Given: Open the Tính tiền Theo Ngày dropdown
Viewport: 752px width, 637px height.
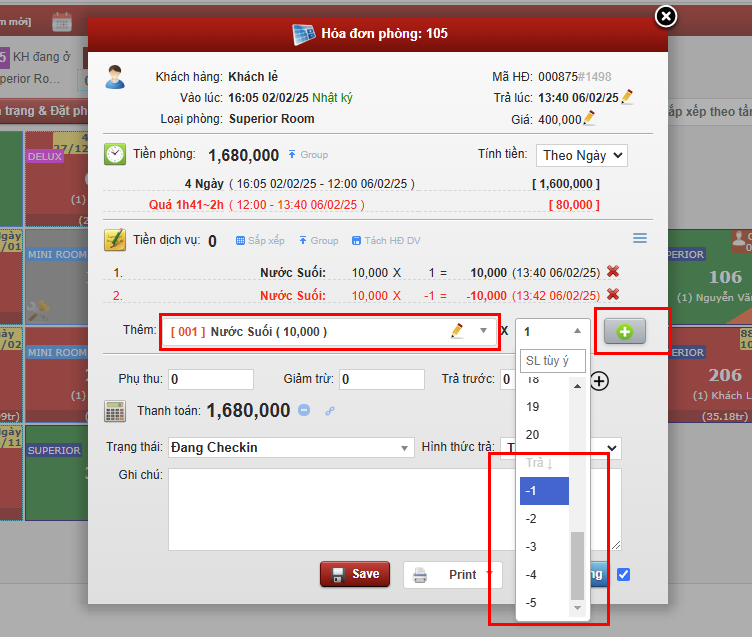Looking at the screenshot, I should point(581,155).
